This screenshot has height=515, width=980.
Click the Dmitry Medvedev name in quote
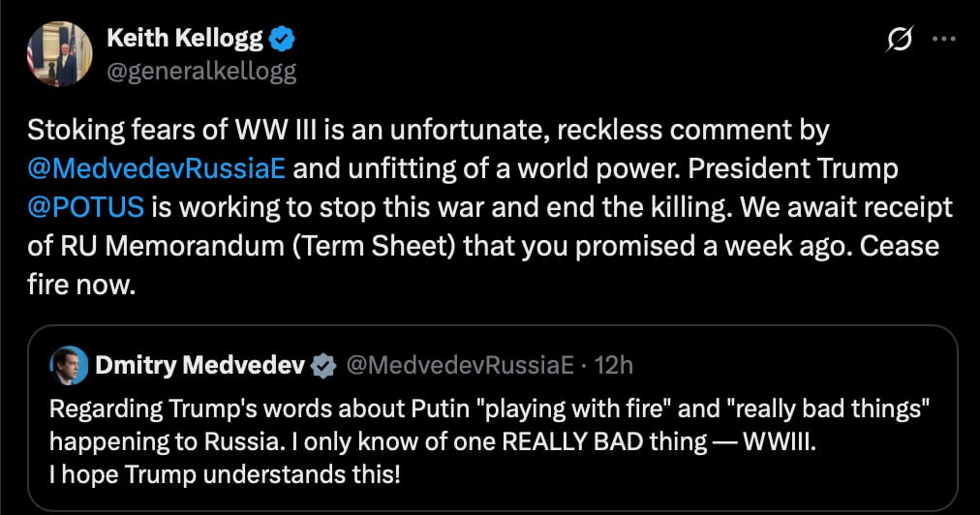199,365
